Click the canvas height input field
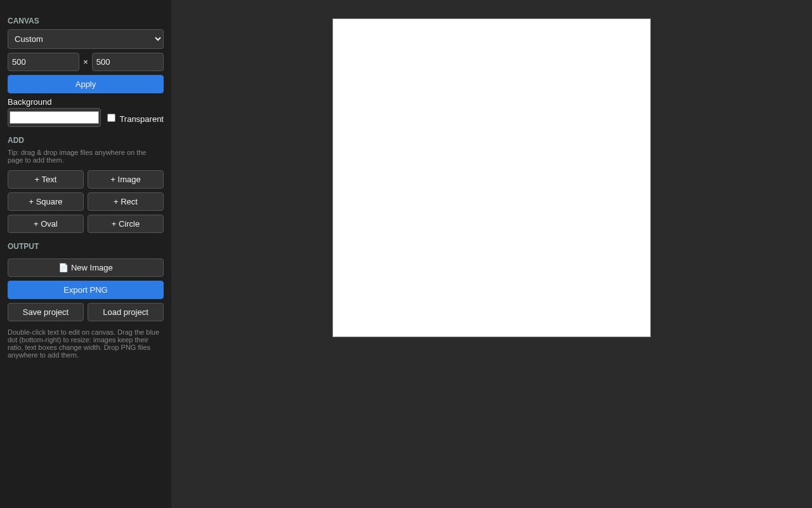Image resolution: width=812 pixels, height=508 pixels. (128, 62)
